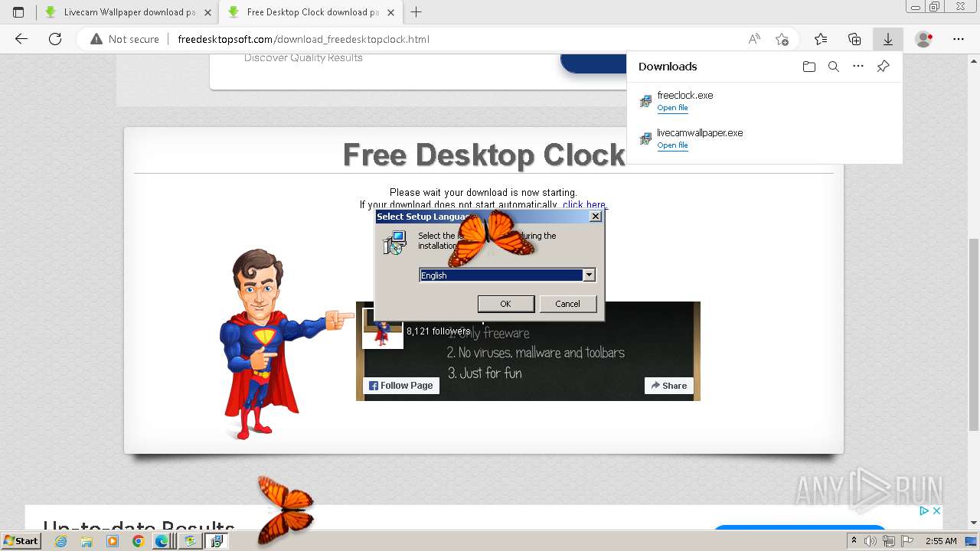Viewport: 980px width, 551px height.
Task: Close the Livecam Wallpaper tab
Action: coord(207,12)
